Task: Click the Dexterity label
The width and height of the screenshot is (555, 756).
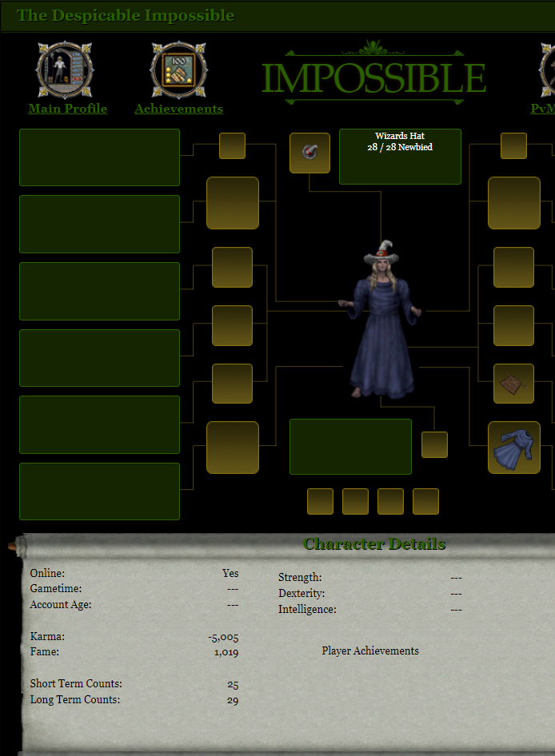Action: 301,594
